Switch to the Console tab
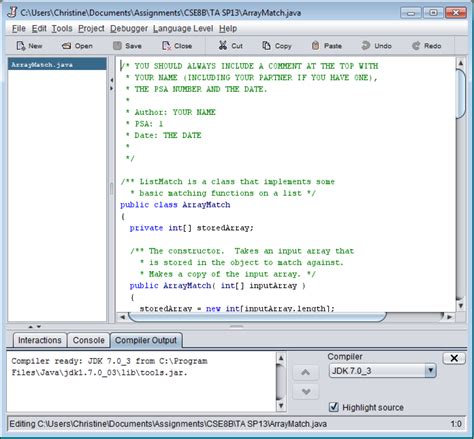 click(x=89, y=340)
